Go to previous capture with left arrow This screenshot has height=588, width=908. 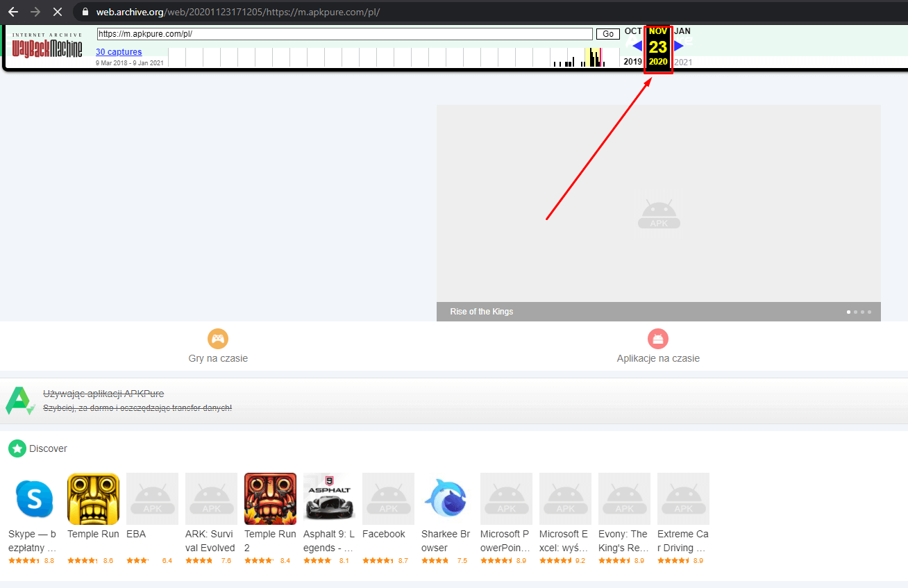[x=637, y=46]
